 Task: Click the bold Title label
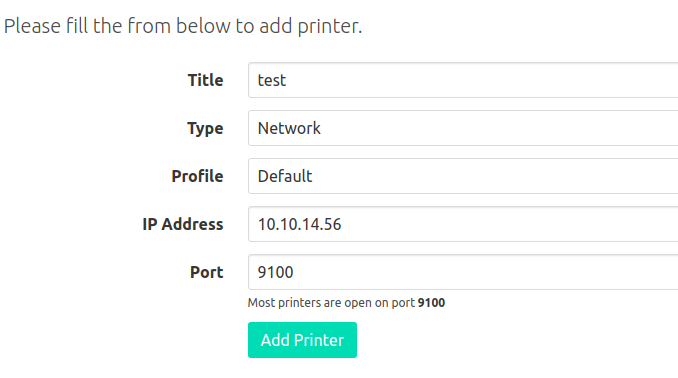[205, 80]
